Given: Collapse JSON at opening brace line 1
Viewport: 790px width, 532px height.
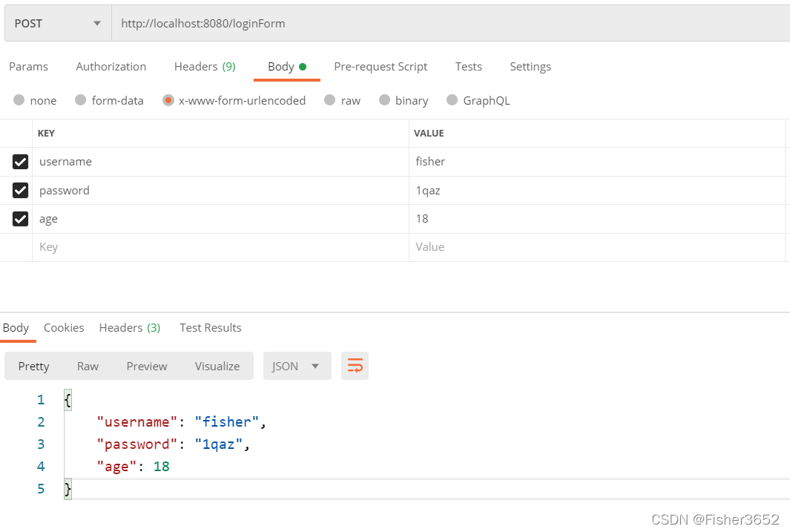Looking at the screenshot, I should [x=68, y=400].
